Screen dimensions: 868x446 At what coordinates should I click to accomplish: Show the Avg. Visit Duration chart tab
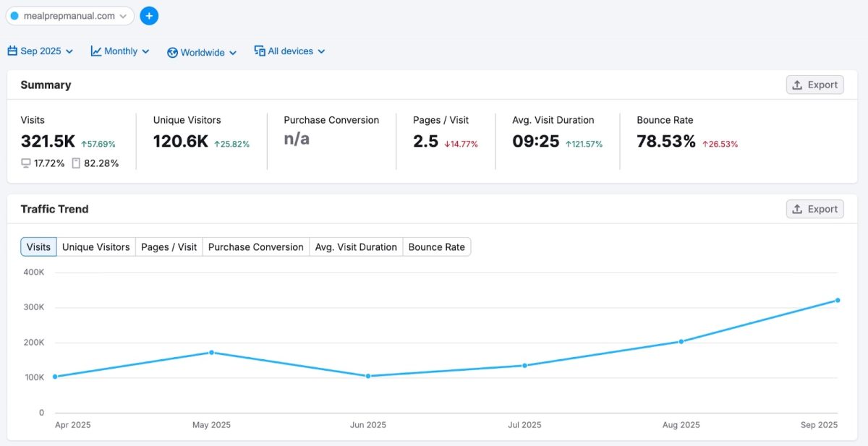coord(356,247)
